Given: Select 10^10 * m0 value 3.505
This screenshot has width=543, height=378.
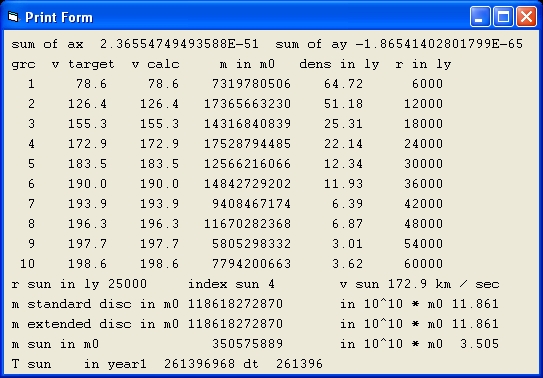Looking at the screenshot, I should click(480, 344).
